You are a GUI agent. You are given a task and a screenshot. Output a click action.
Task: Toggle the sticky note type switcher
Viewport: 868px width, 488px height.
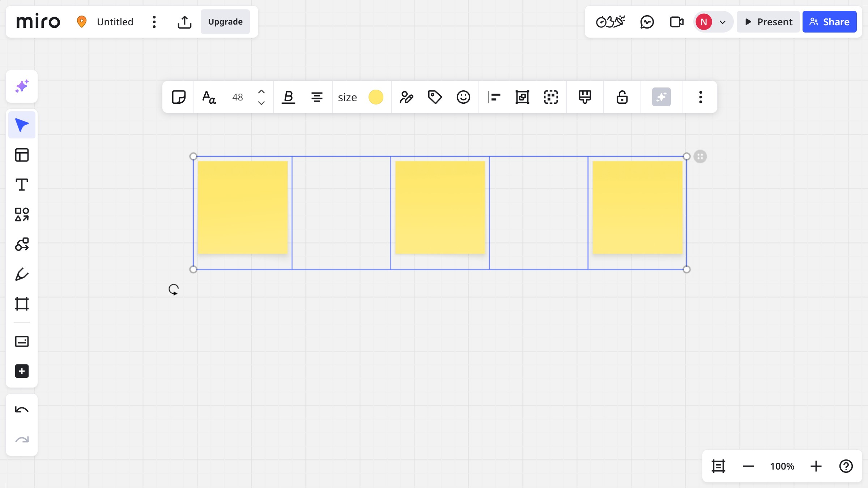[x=179, y=97]
